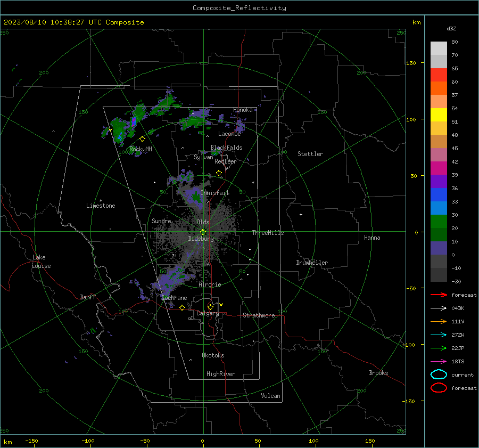
Task: Click the orange 57-60 dBZ swatch
Action: [439, 88]
